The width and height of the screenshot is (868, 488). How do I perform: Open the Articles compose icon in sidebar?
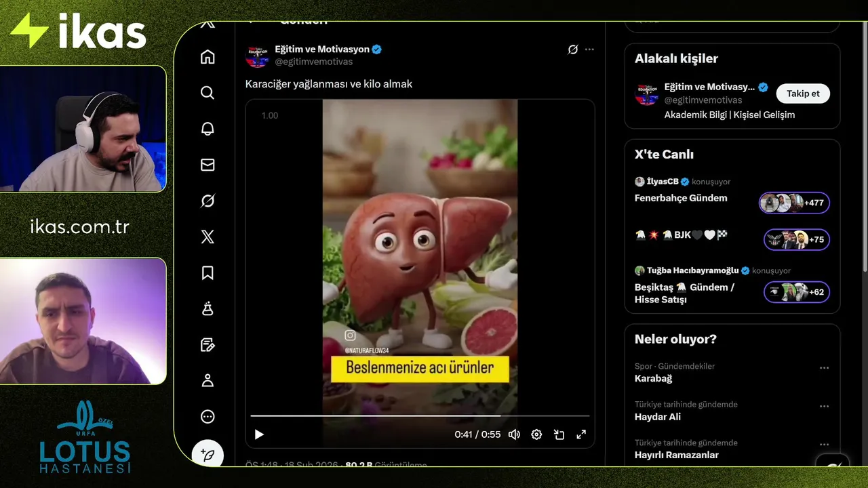pos(208,345)
